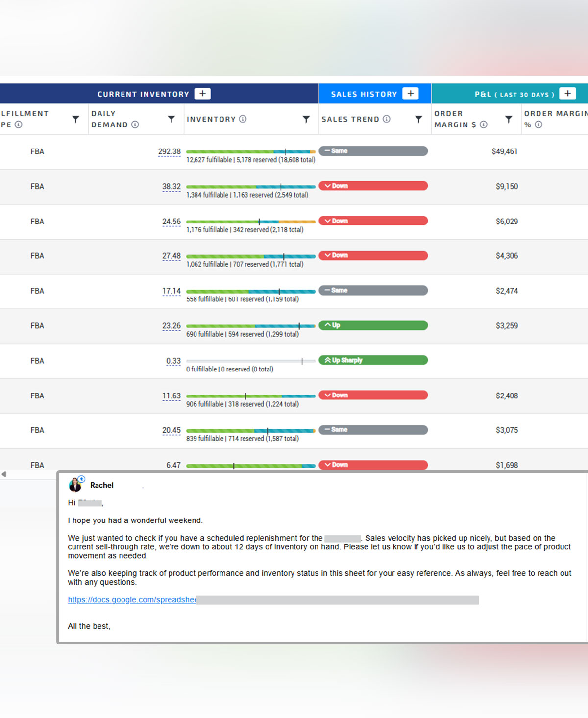This screenshot has height=718, width=588.
Task: Open daily demand value 292.38
Action: [169, 151]
